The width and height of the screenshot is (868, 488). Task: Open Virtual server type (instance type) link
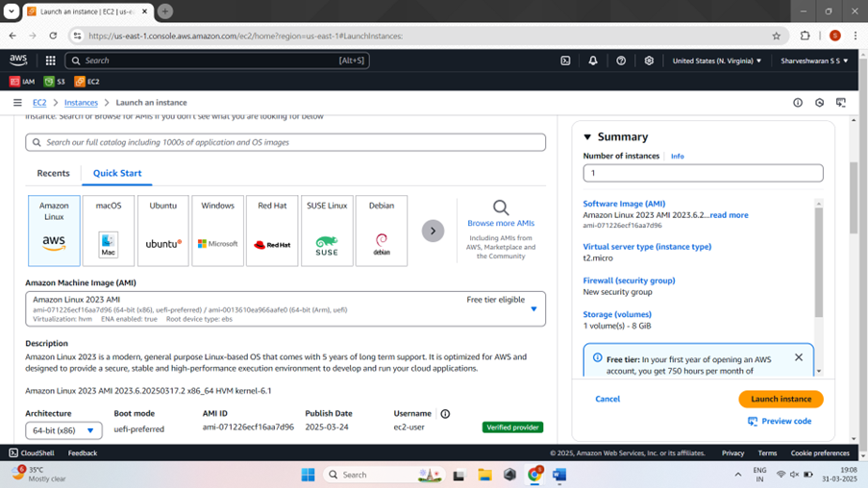click(x=647, y=247)
